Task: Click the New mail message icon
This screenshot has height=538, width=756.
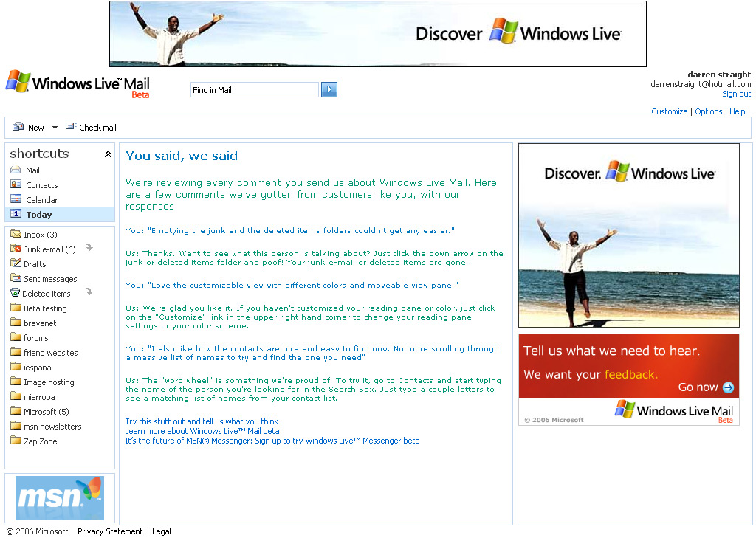Action: pos(18,127)
